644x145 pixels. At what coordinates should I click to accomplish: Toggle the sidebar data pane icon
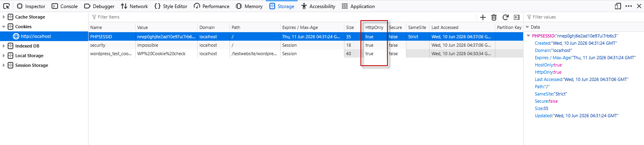click(517, 17)
